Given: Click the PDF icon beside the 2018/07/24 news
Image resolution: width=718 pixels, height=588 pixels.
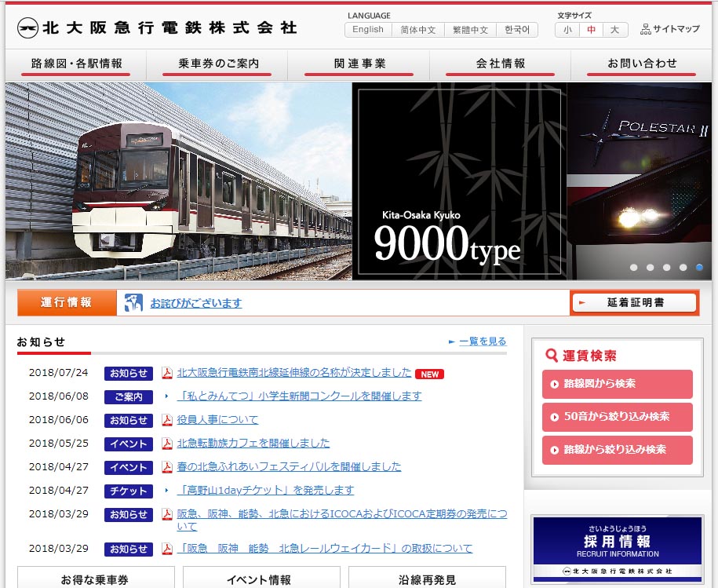Looking at the screenshot, I should point(167,373).
